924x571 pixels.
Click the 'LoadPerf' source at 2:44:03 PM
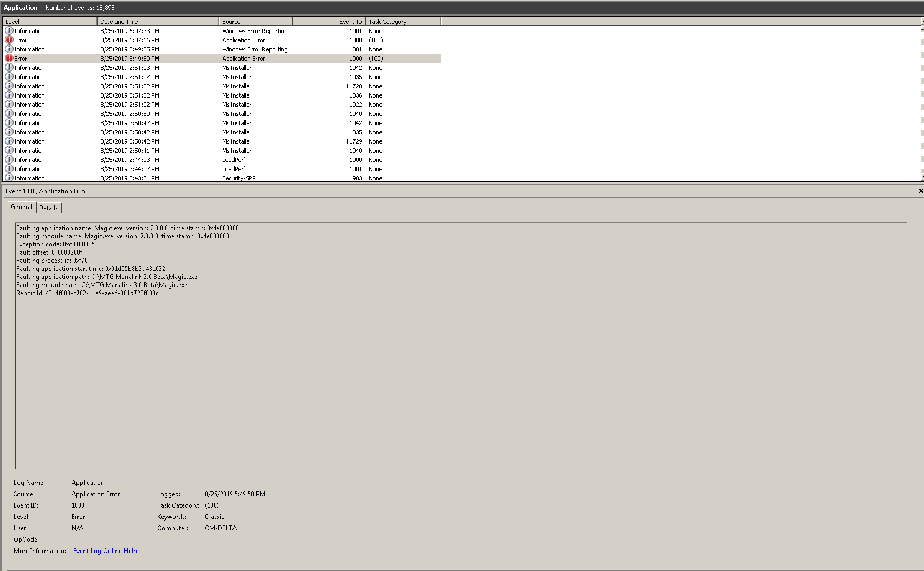coord(234,160)
